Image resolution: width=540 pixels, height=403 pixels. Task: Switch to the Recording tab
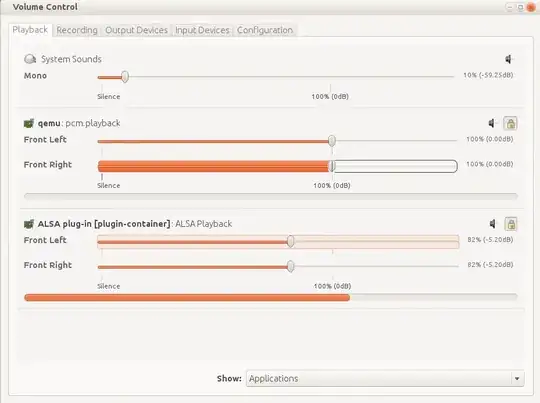[x=77, y=30]
